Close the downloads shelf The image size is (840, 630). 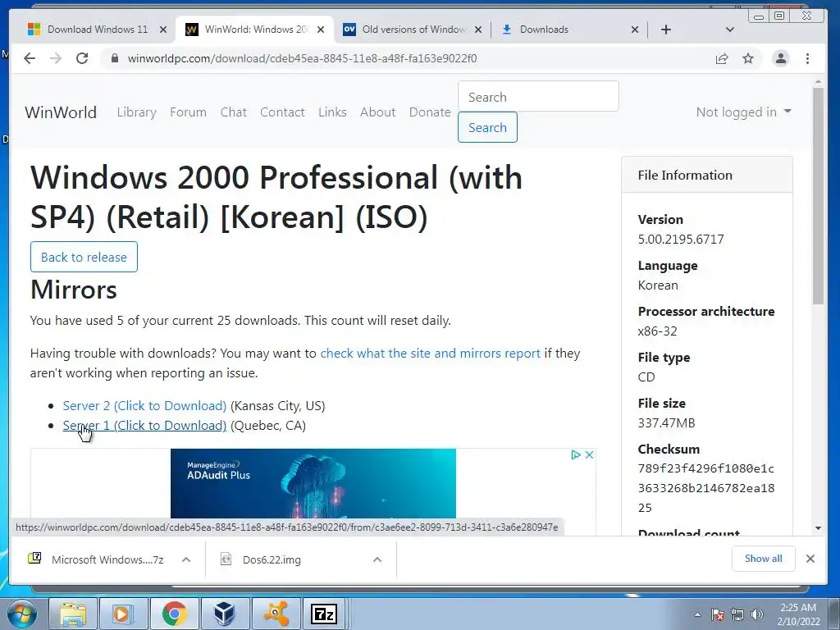coord(810,559)
